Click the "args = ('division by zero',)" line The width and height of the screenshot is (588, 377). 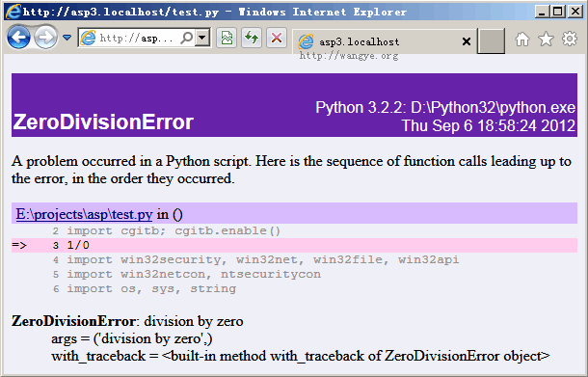coord(132,338)
